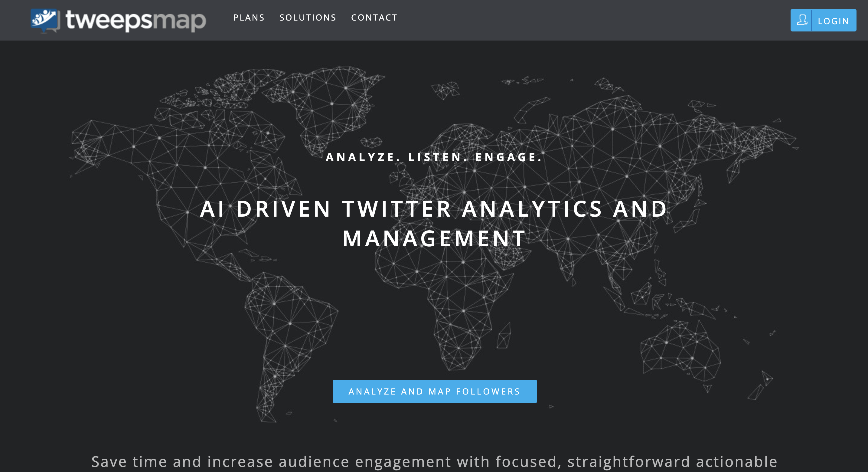The image size is (868, 472).
Task: Open the Solutions navigation item
Action: pyautogui.click(x=308, y=18)
